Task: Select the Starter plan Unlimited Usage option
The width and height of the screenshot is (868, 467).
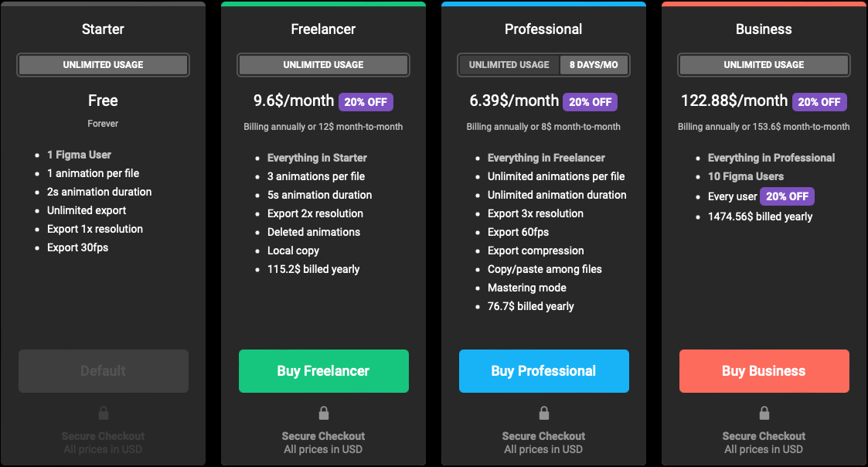Action: 103,65
